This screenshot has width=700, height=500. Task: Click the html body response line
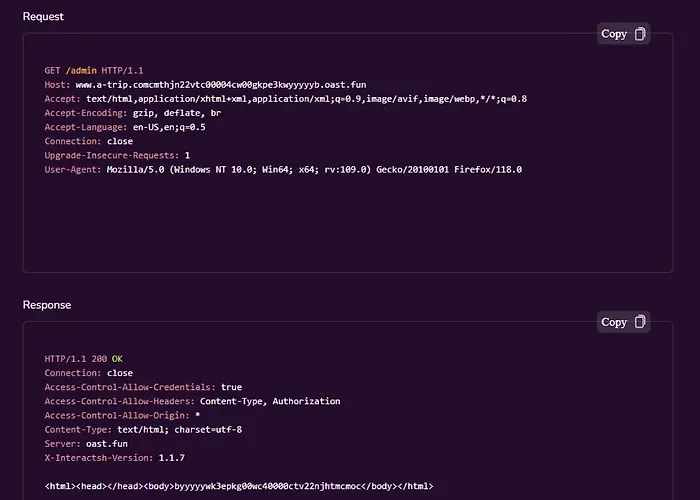tap(239, 486)
